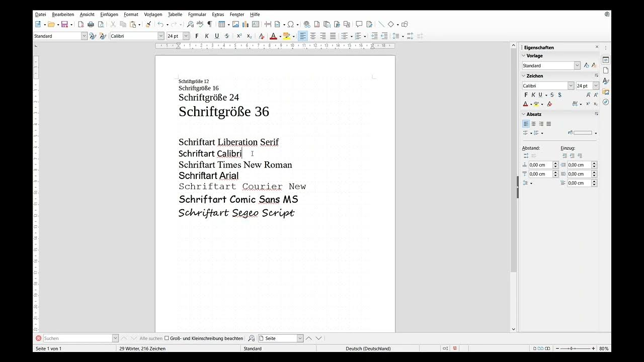Select justified alignment in formatting toolbar
644x362 pixels.
333,36
